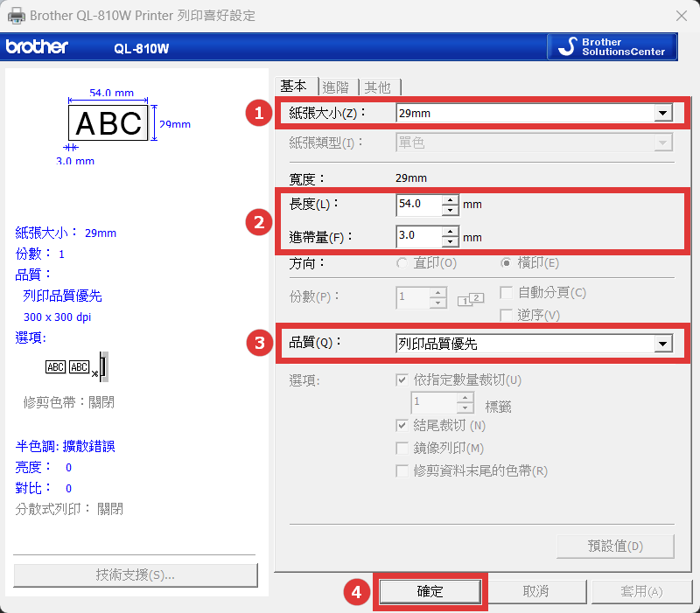Increase 份數 copies with up arrow
The width and height of the screenshot is (700, 613).
click(x=438, y=293)
